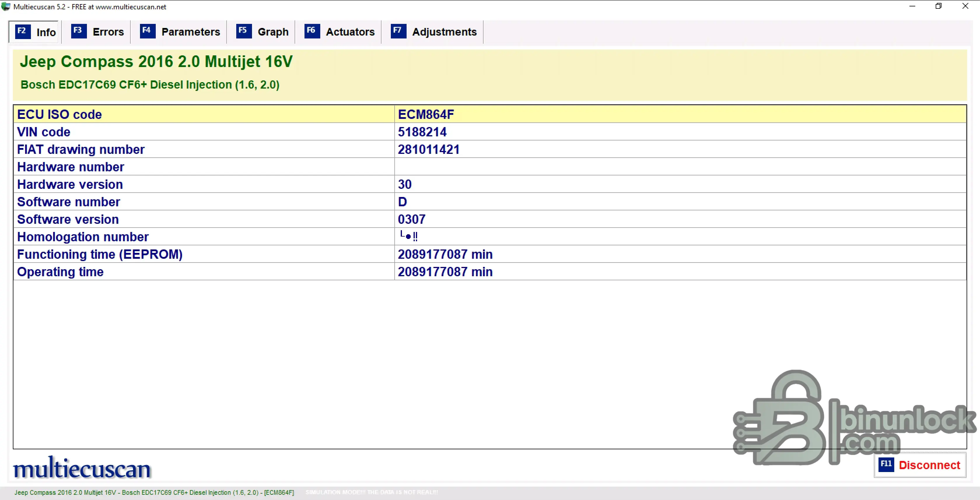The image size is (980, 500).
Task: Click the 'Bosch EDC17C69 CF6+ Diesel Injection' subtitle
Action: coord(150,85)
